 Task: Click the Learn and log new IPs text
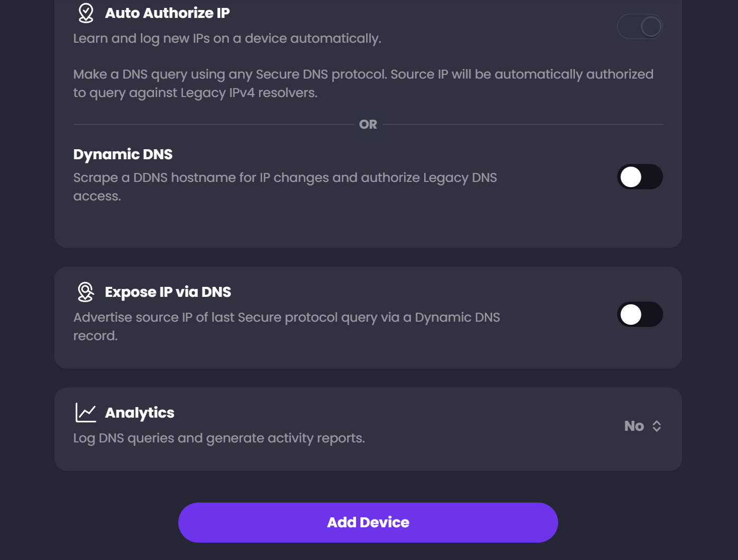click(227, 38)
